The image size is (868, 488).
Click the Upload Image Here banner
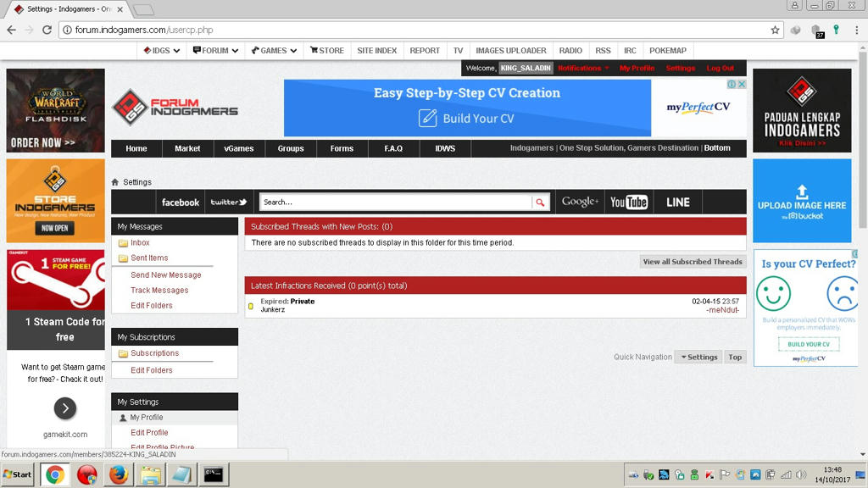[x=802, y=201]
